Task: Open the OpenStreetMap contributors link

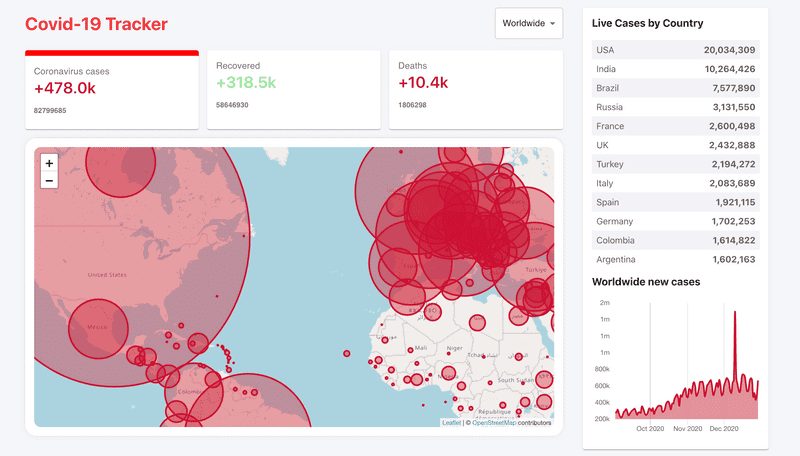Action: click(x=497, y=423)
